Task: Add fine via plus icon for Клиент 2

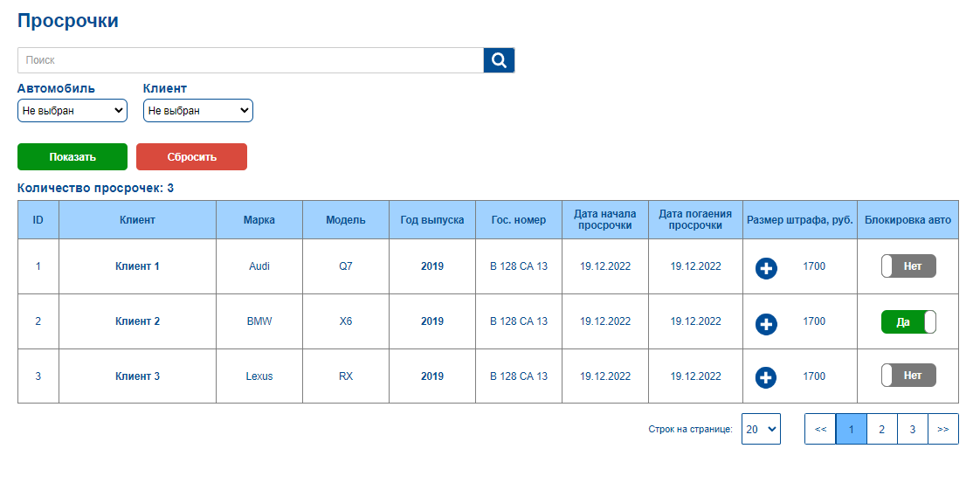Action: [x=766, y=324]
